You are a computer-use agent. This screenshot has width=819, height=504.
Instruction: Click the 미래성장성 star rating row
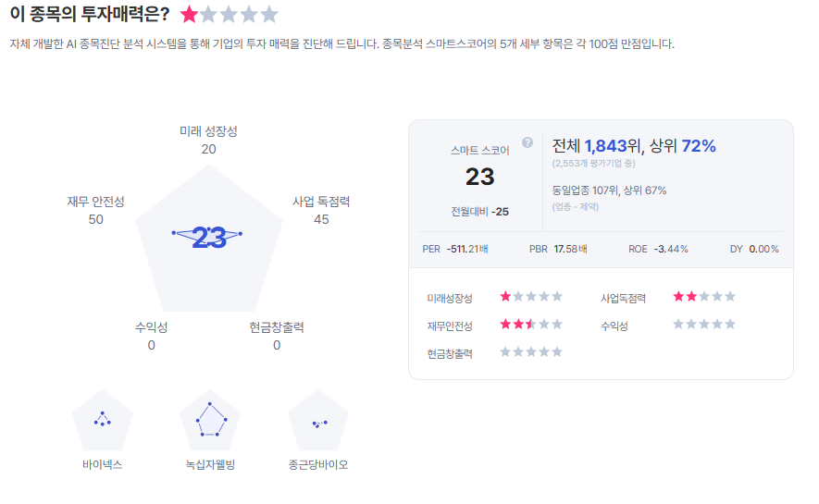[531, 297]
